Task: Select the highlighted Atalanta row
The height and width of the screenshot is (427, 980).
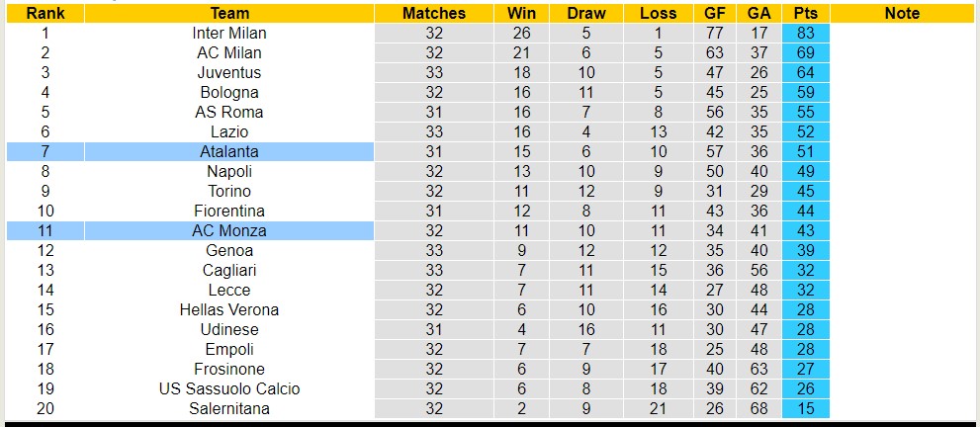Action: 229,151
